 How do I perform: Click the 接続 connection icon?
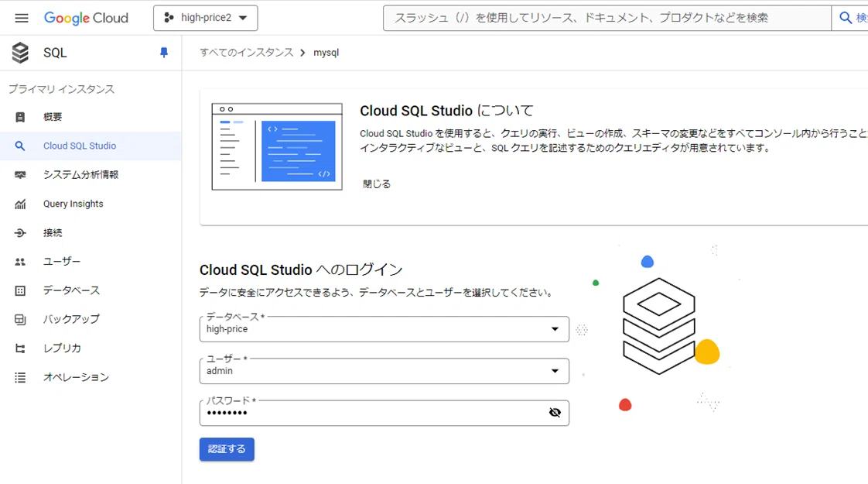point(20,233)
